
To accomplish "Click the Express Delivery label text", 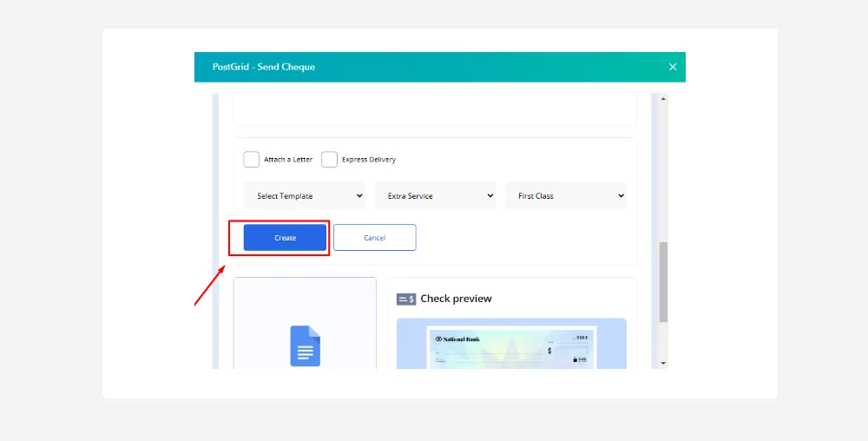I will pos(369,160).
